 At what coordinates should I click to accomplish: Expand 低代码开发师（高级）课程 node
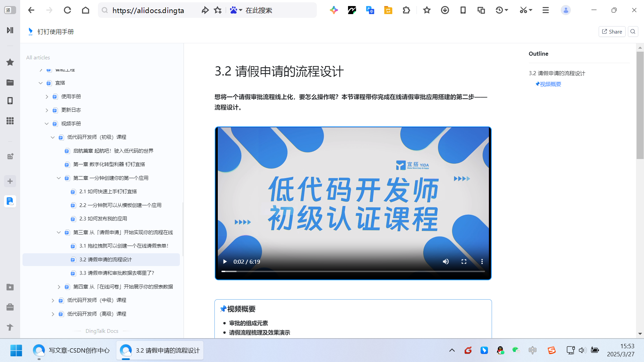53,314
